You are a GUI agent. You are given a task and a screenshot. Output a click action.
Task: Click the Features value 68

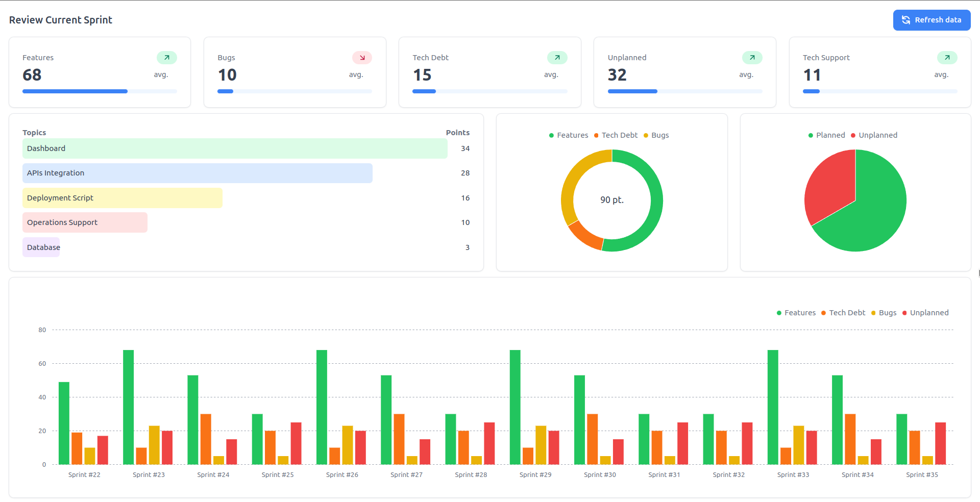click(32, 75)
